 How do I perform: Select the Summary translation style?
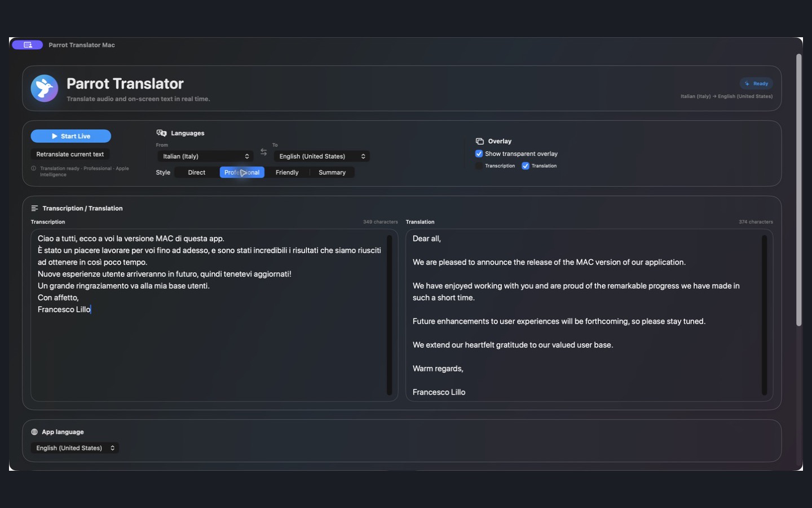(332, 173)
